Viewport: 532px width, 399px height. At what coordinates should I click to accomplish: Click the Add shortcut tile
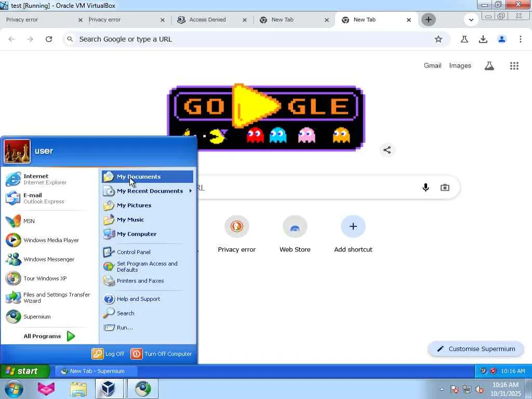tap(353, 234)
